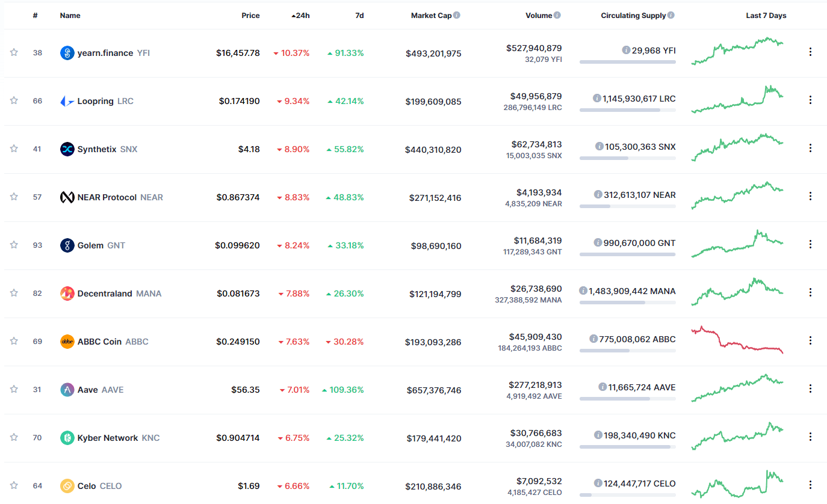Open the ABBC Coin red 7-day chart
Image resolution: width=827 pixels, height=504 pixels.
point(737,340)
